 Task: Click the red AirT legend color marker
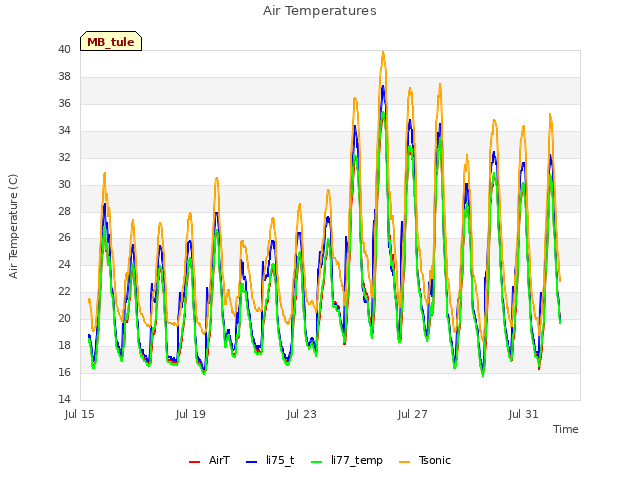194,462
